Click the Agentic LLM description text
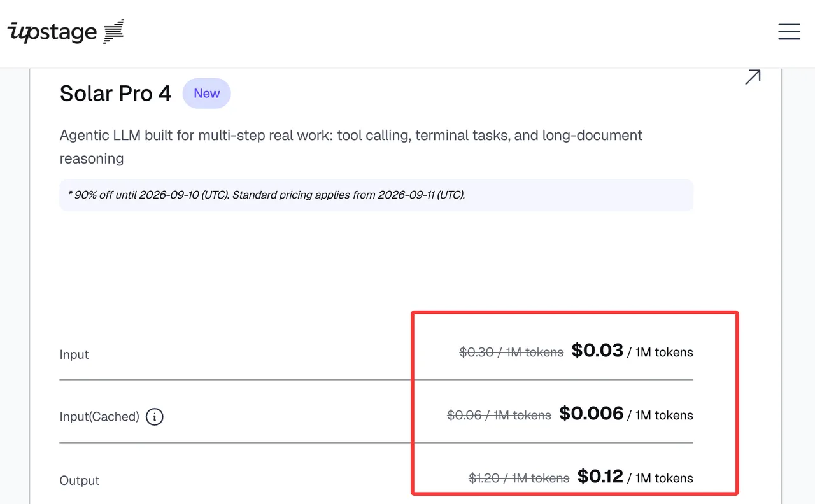The width and height of the screenshot is (815, 504). [351, 146]
